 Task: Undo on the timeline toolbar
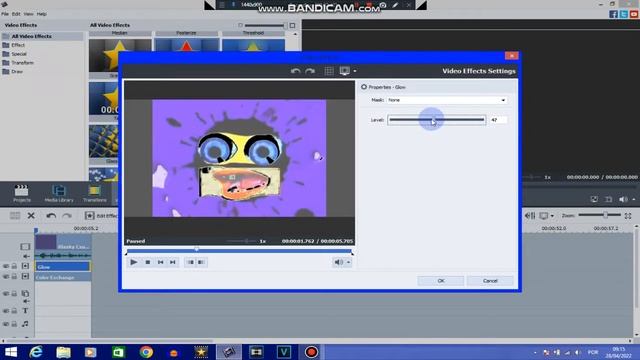pyautogui.click(x=51, y=216)
